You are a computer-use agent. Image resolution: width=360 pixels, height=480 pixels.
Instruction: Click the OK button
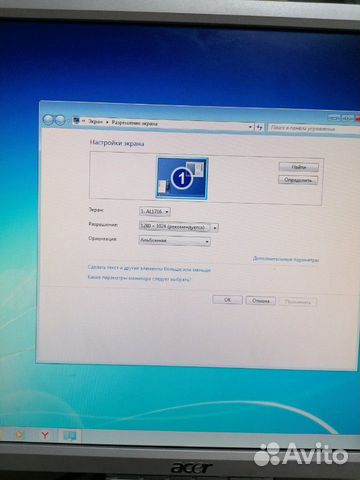pos(227,300)
